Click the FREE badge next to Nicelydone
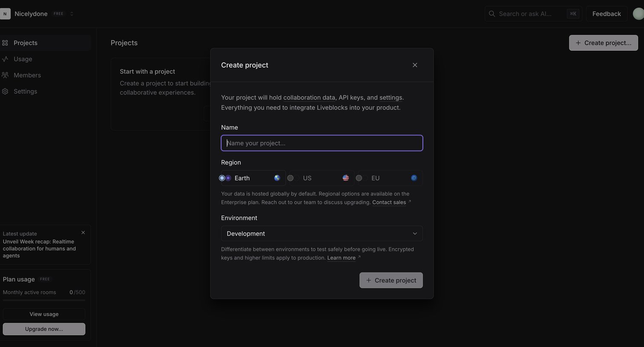This screenshot has width=644, height=347. click(58, 14)
